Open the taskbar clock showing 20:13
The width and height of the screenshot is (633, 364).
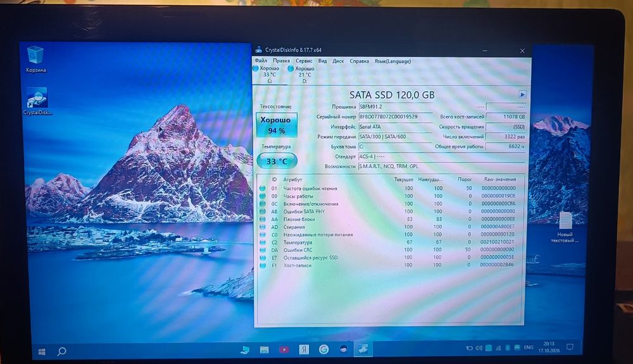[x=549, y=347]
